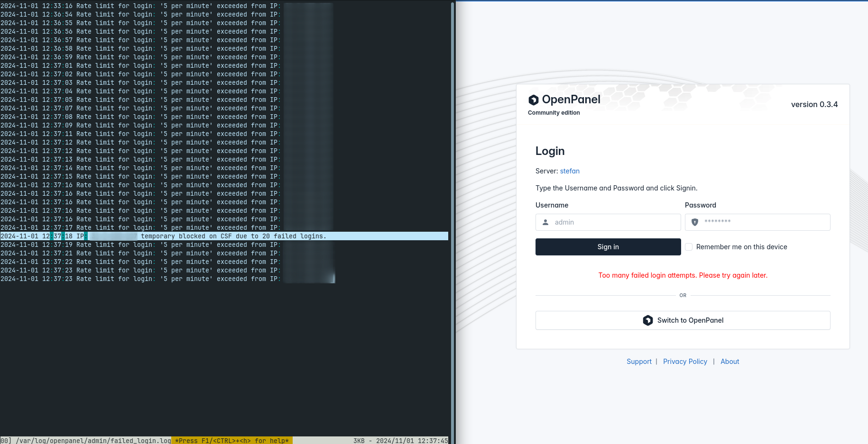Enable Remember me on this device checkbox
Screen dimensions: 868x444
[689, 247]
